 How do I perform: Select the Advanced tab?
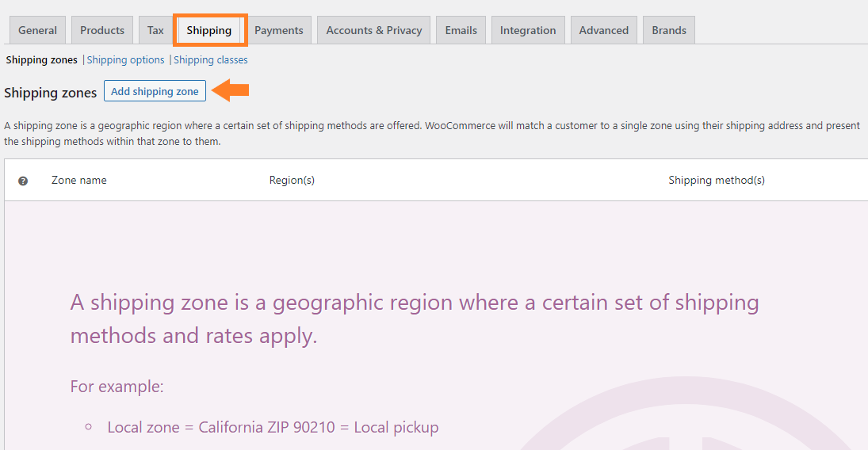pos(603,30)
